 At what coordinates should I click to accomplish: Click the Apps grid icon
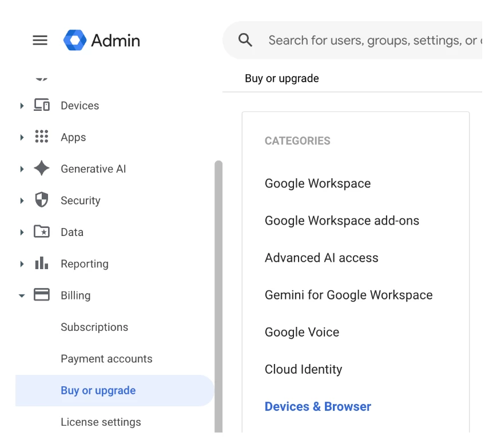[x=42, y=137]
